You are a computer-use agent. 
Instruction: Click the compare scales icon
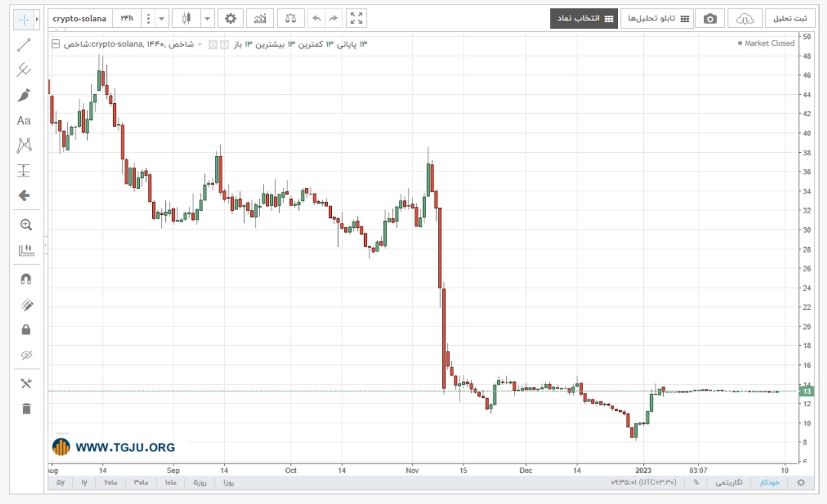[x=290, y=19]
